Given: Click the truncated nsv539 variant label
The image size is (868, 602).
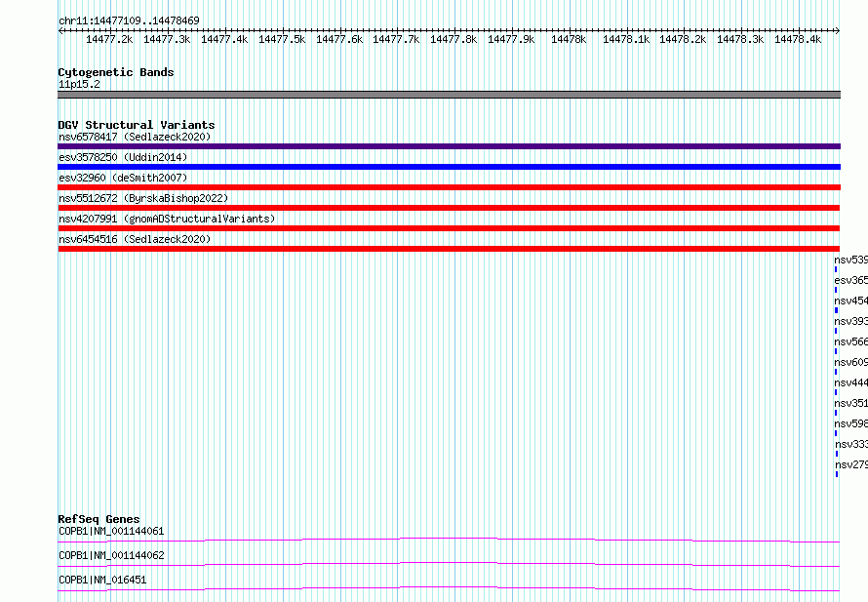Looking at the screenshot, I should click(850, 260).
